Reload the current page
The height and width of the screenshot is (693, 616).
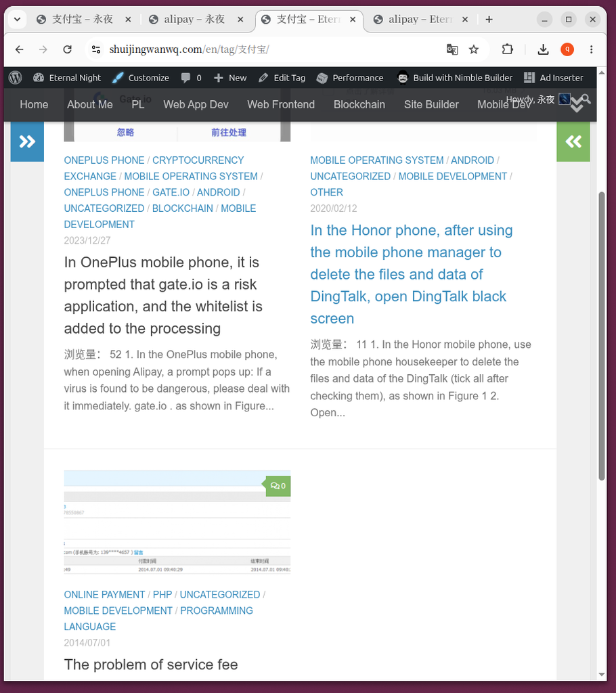[x=67, y=49]
